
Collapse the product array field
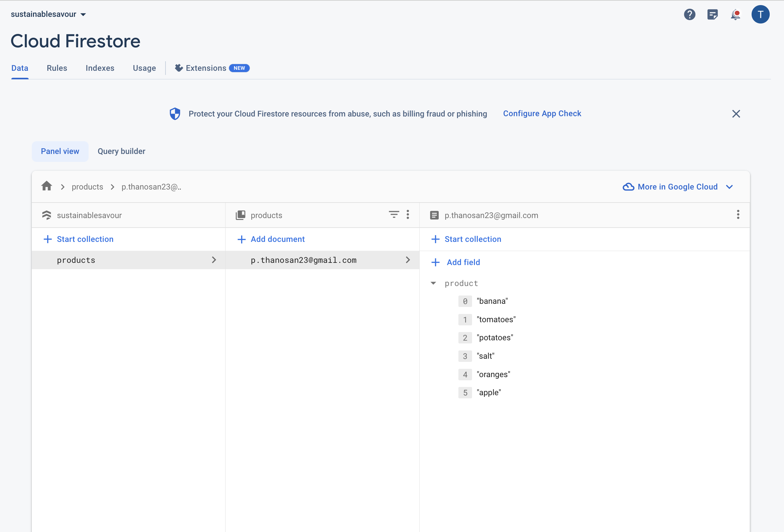point(433,283)
